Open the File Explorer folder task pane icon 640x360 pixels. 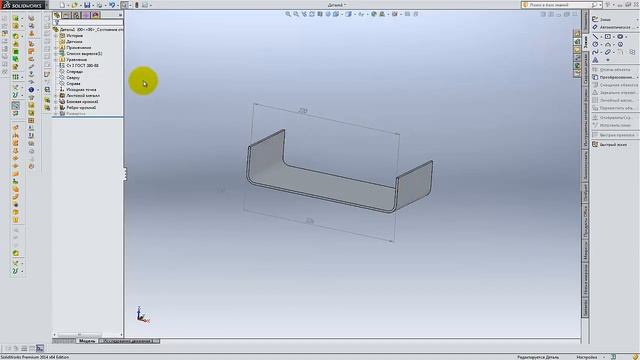click(x=577, y=50)
